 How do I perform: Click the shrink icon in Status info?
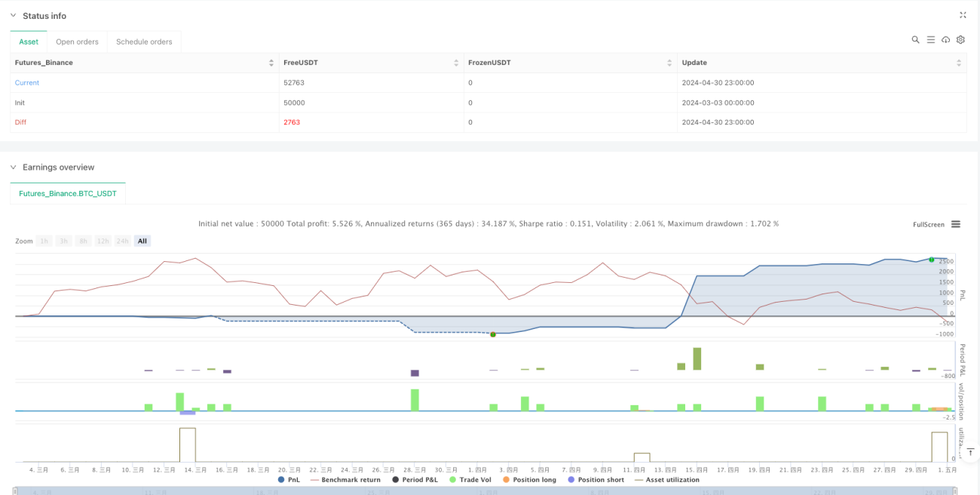coord(963,15)
